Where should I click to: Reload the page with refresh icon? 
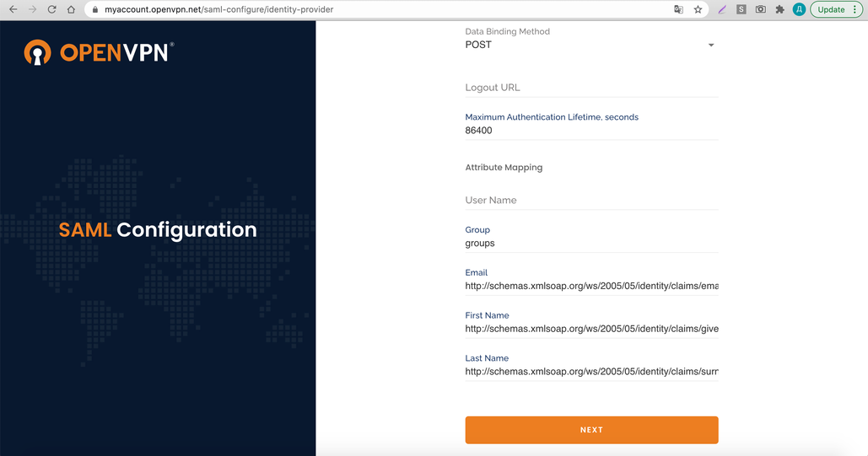pyautogui.click(x=51, y=9)
